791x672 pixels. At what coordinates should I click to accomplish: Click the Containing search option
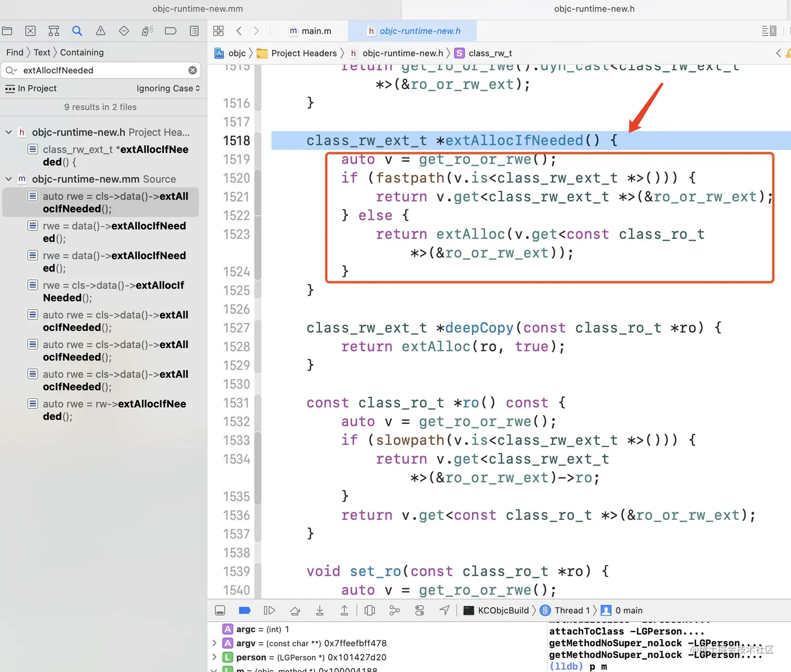pyautogui.click(x=82, y=52)
